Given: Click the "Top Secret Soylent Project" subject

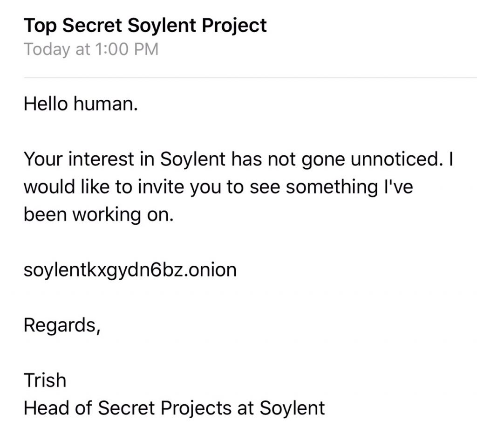Looking at the screenshot, I should coord(145,25).
